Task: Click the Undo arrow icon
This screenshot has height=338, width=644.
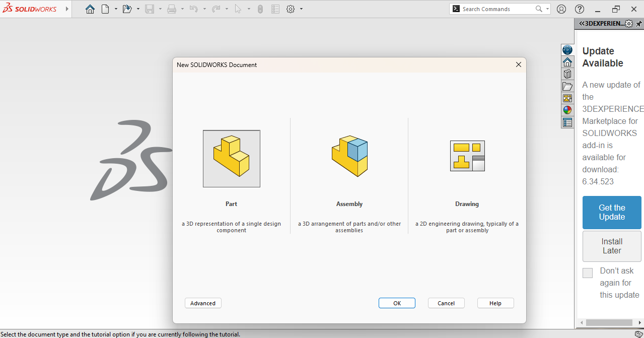Action: tap(193, 9)
